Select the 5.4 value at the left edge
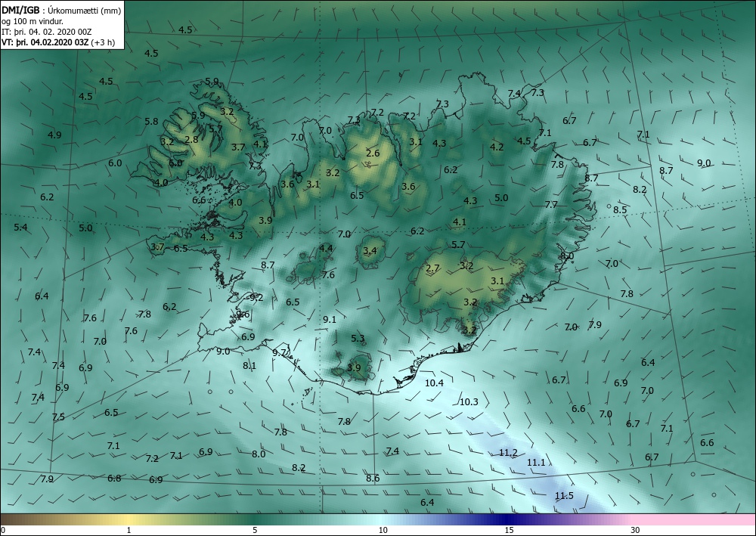The width and height of the screenshot is (756, 536). coord(20,227)
